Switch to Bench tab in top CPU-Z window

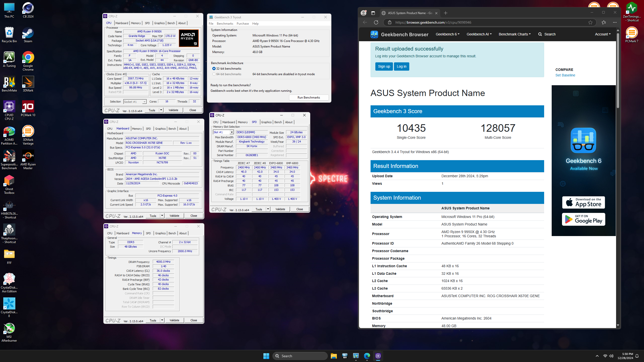click(x=171, y=23)
